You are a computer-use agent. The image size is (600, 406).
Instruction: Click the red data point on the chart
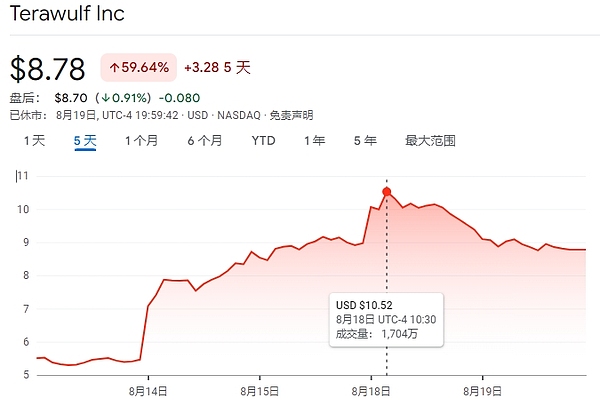[386, 192]
